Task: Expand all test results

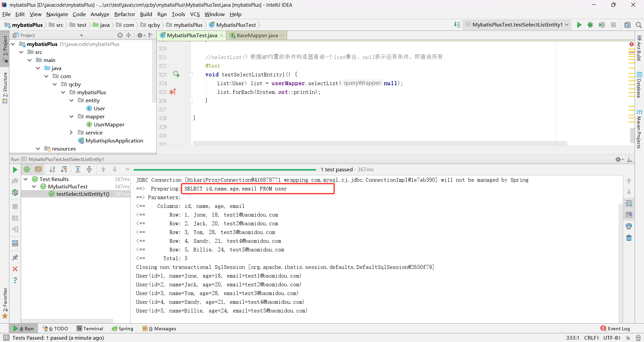Action: coord(78,169)
